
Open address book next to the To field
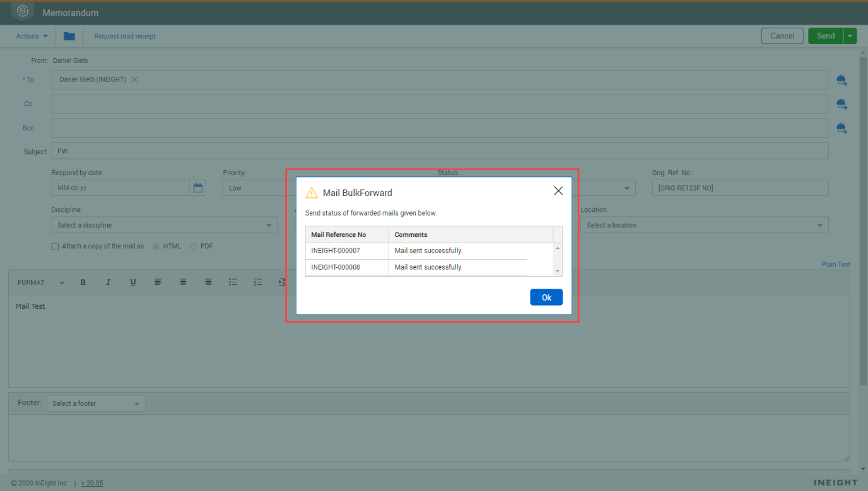842,80
